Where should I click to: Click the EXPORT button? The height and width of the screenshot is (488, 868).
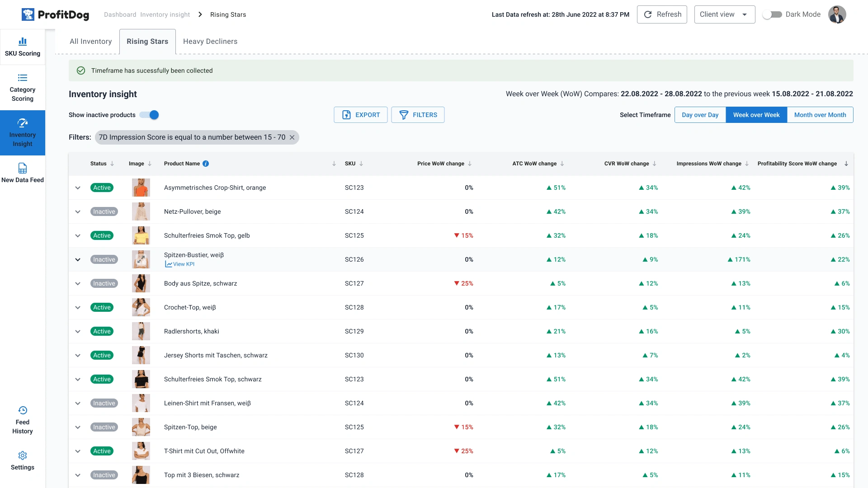point(360,115)
